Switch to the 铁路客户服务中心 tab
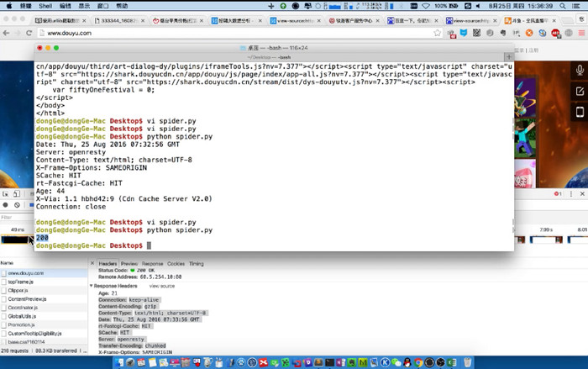 tap(354, 21)
